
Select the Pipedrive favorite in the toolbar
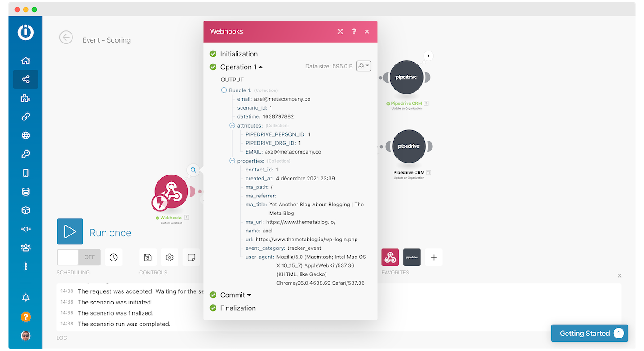pos(411,257)
